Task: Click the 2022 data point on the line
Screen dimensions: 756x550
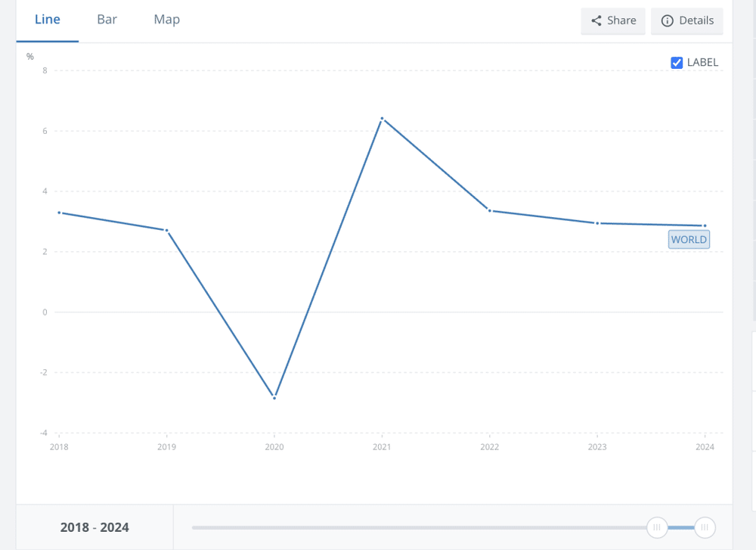Action: [x=490, y=210]
